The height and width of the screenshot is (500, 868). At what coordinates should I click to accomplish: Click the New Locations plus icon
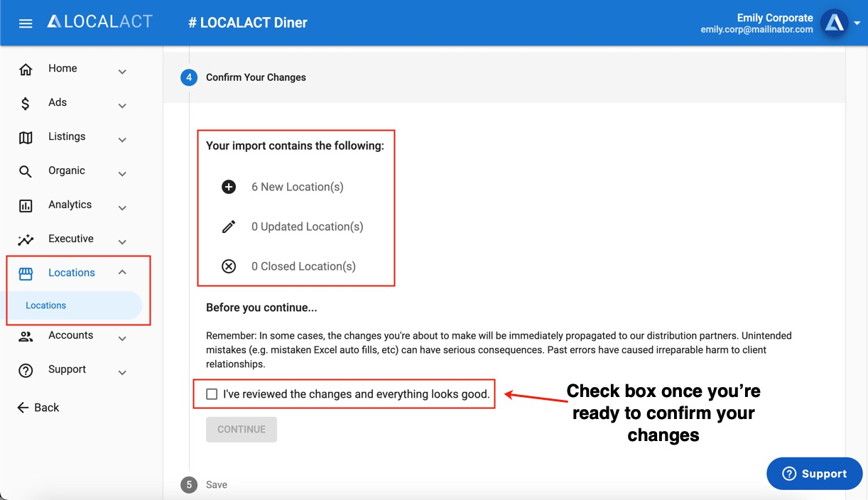point(229,187)
